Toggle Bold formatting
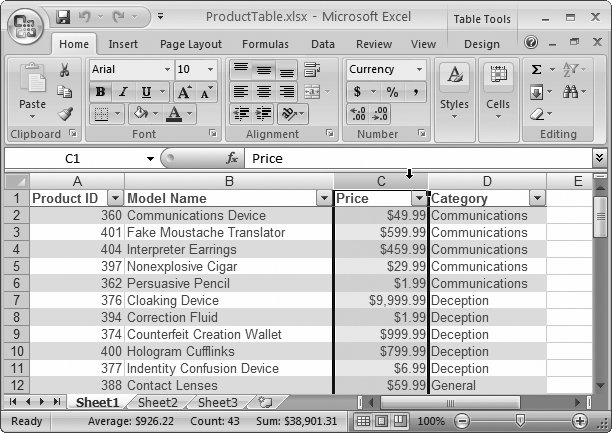Image resolution: width=612 pixels, height=433 pixels. pyautogui.click(x=100, y=92)
